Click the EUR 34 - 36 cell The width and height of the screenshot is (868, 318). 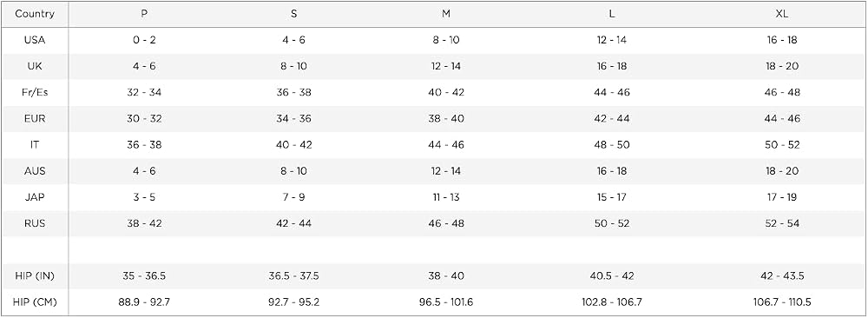coord(294,118)
